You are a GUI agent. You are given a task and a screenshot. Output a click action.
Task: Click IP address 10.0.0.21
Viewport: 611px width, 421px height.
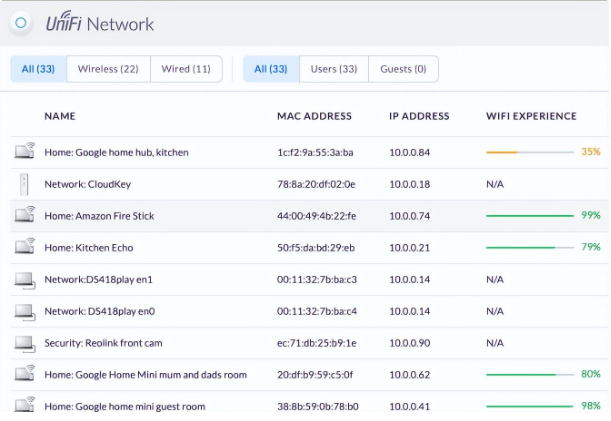410,248
